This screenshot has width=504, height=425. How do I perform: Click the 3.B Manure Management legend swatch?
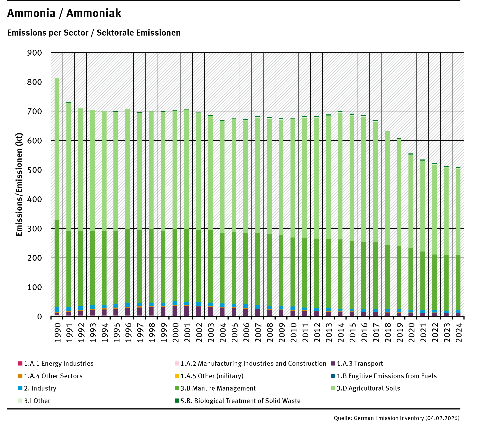pyautogui.click(x=177, y=388)
